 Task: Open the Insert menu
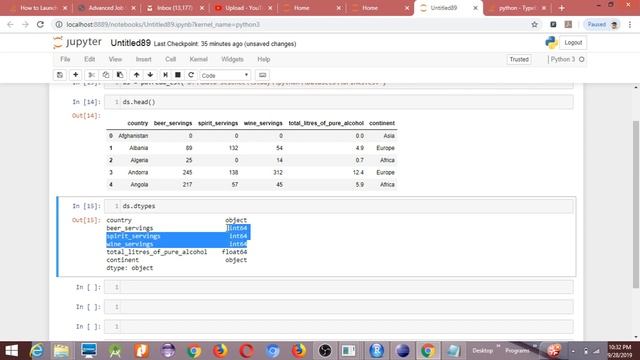coord(143,59)
